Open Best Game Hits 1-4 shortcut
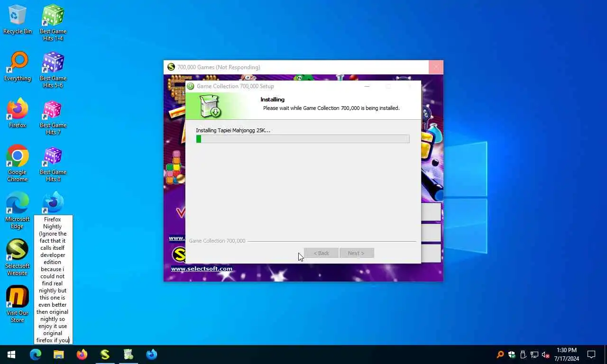 [x=53, y=22]
